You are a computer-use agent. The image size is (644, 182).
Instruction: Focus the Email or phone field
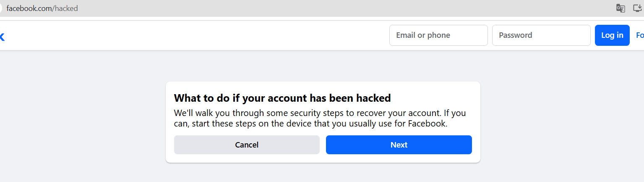[x=438, y=35]
